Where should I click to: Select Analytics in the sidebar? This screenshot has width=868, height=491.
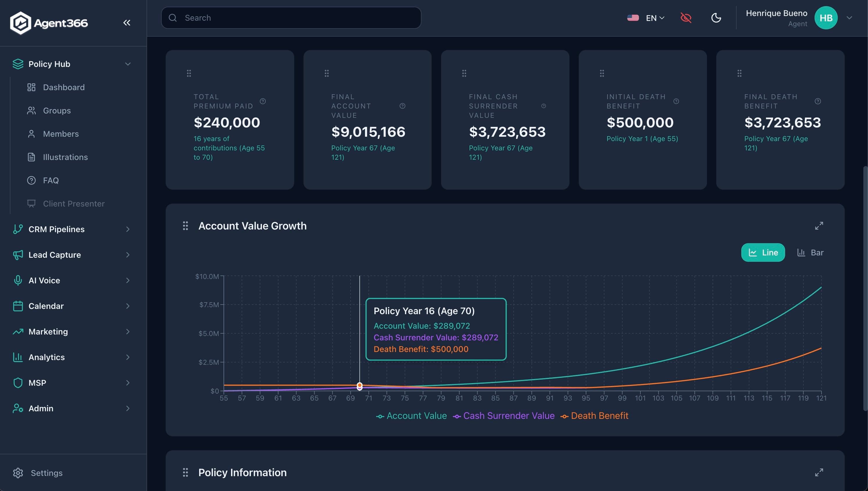pyautogui.click(x=47, y=357)
